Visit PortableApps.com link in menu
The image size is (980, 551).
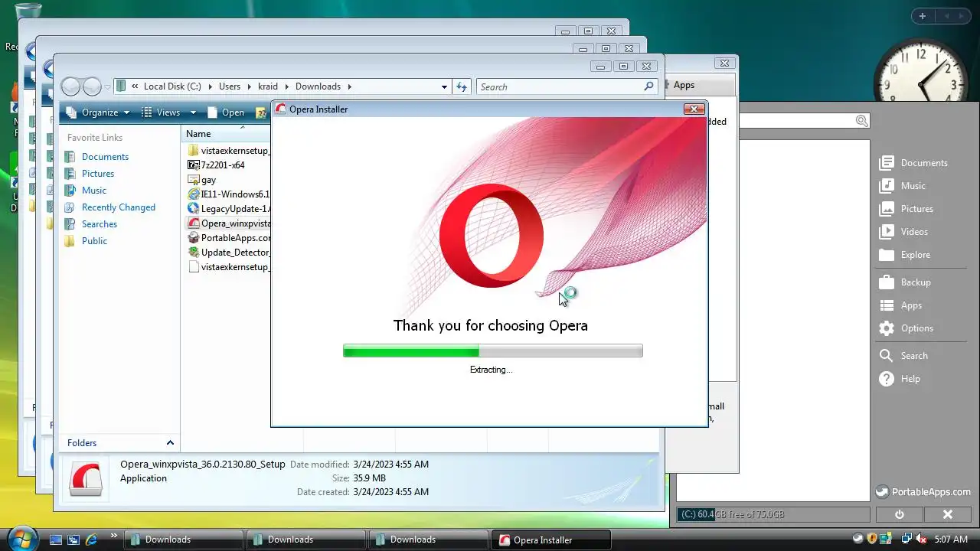[x=923, y=492]
